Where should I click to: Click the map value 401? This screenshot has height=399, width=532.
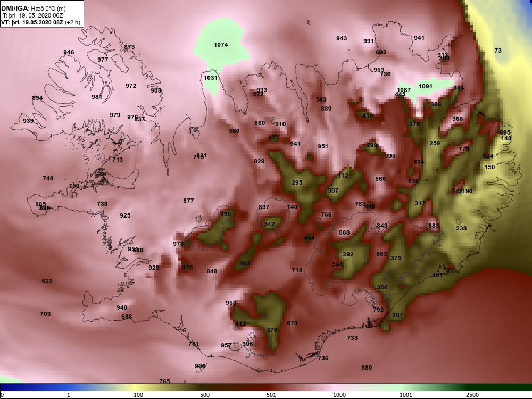437,275
